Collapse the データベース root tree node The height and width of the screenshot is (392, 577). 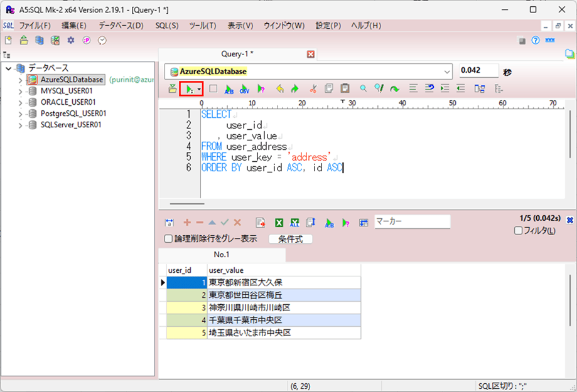pos(8,68)
